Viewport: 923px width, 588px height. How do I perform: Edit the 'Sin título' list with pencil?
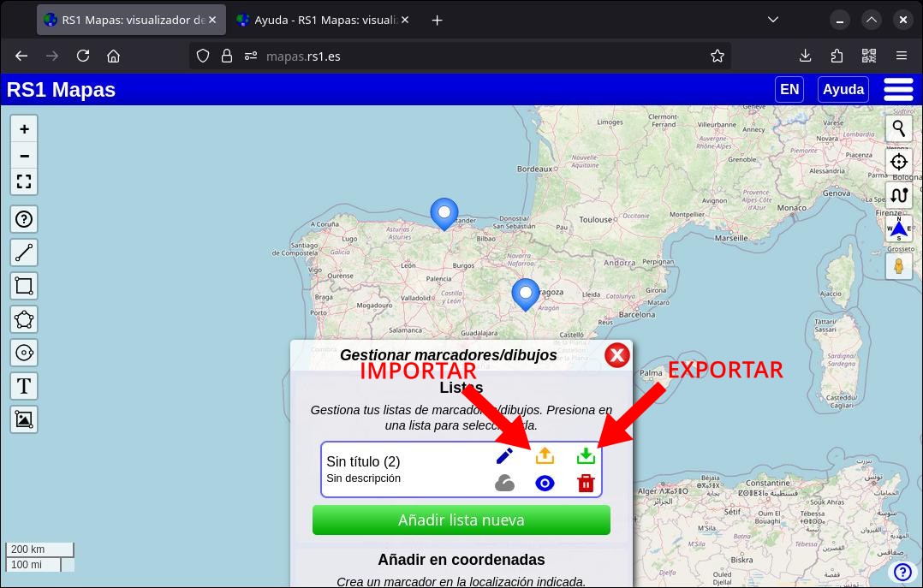click(504, 456)
